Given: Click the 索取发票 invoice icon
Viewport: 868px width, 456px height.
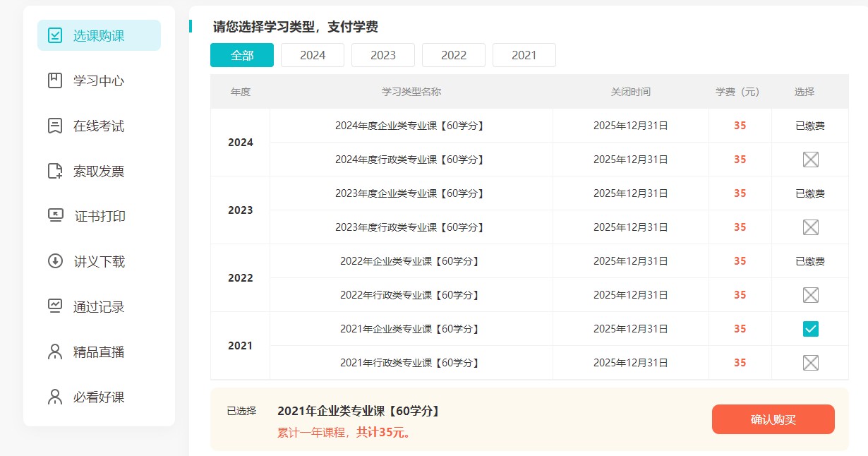Looking at the screenshot, I should pyautogui.click(x=55, y=171).
